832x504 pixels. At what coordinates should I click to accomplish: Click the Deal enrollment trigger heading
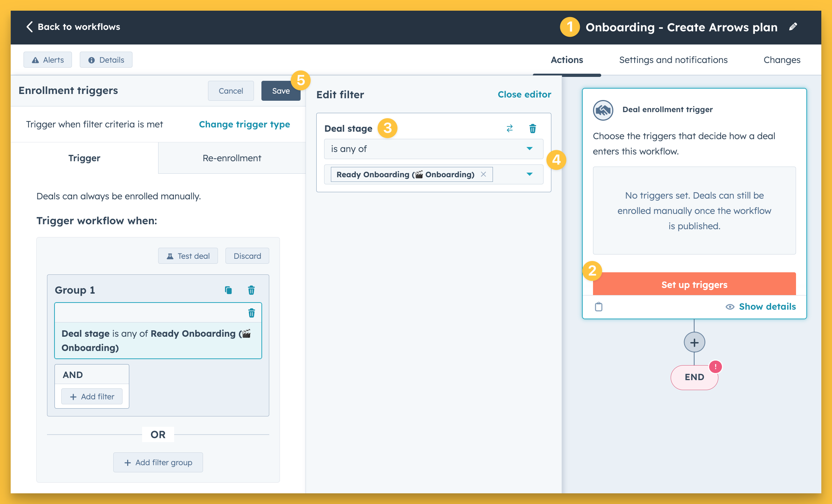(x=667, y=109)
